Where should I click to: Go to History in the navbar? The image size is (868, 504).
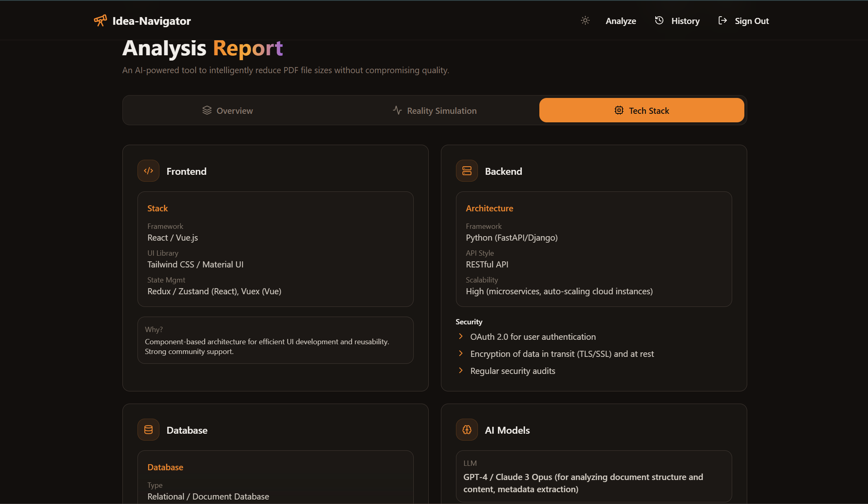(685, 21)
